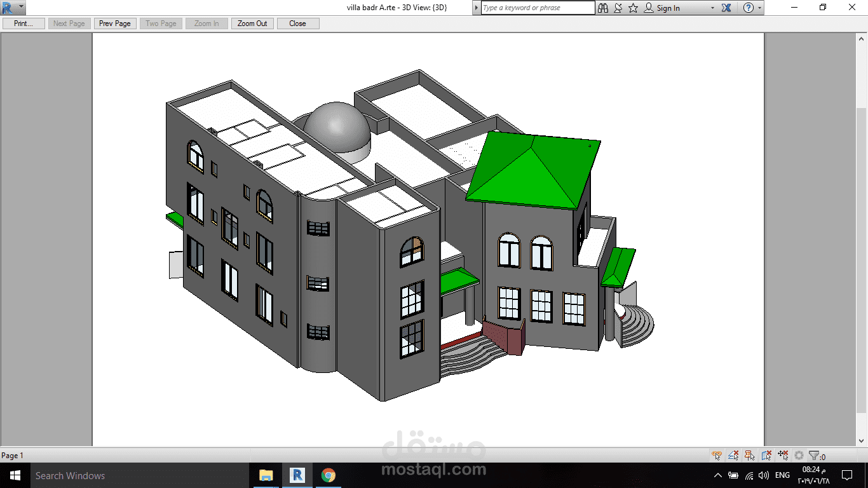Open the Favorites star icon

click(x=633, y=8)
